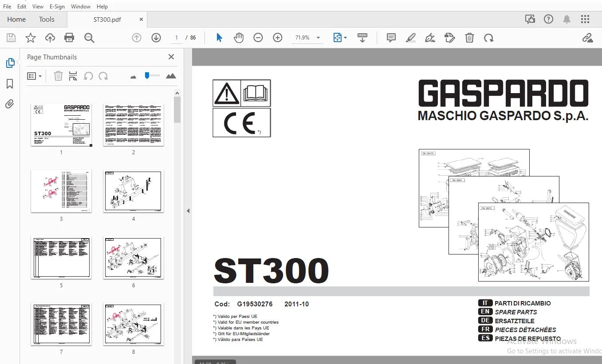The image size is (602, 364).
Task: Switch to the Tools tab
Action: tap(47, 20)
